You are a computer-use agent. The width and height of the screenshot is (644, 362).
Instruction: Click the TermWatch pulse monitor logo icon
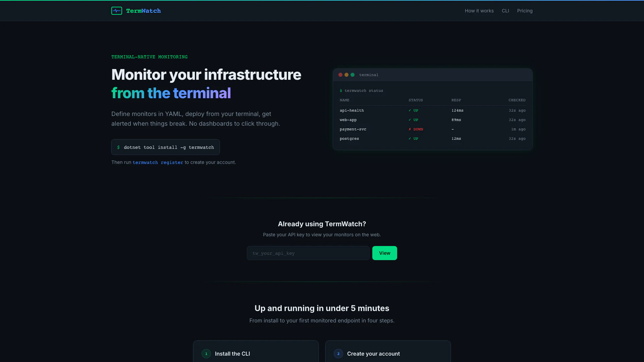117,11
